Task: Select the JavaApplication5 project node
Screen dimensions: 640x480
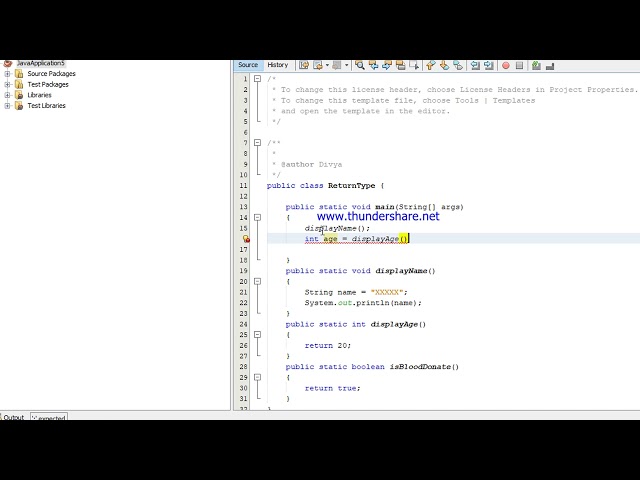Action: tap(40, 63)
